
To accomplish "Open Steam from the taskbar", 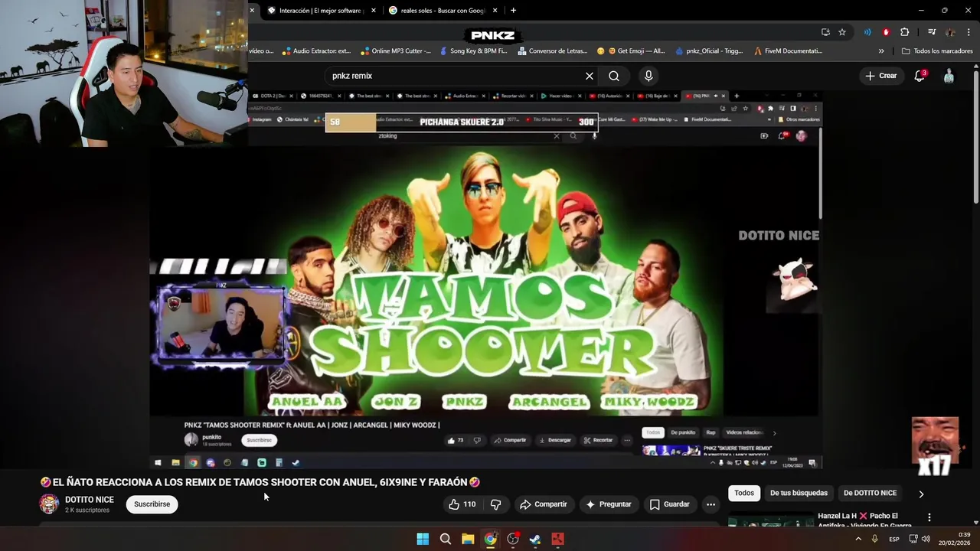I will point(535,539).
